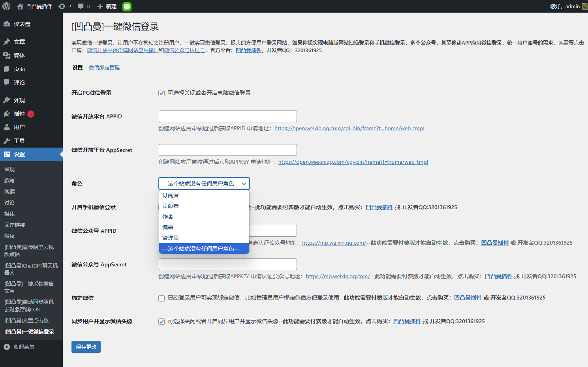Uncheck 开启PC微信登录 checkbox
Image resolution: width=588 pixels, height=367 pixels.
pos(162,93)
